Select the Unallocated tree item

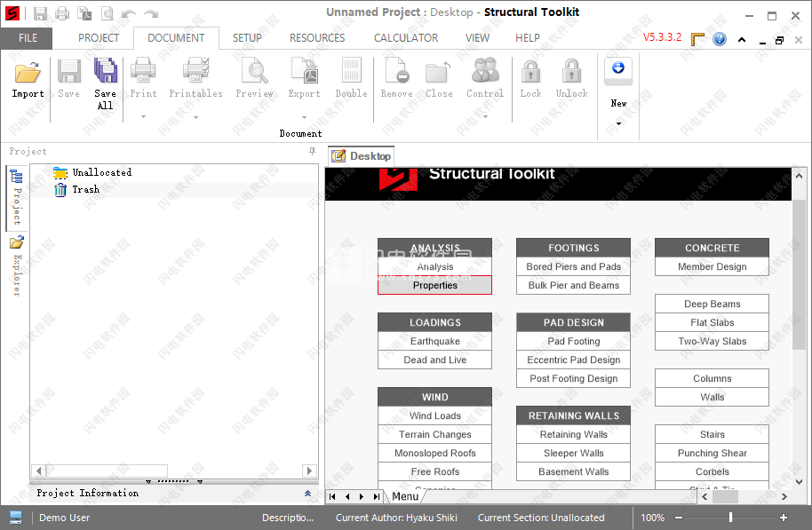pyautogui.click(x=101, y=172)
